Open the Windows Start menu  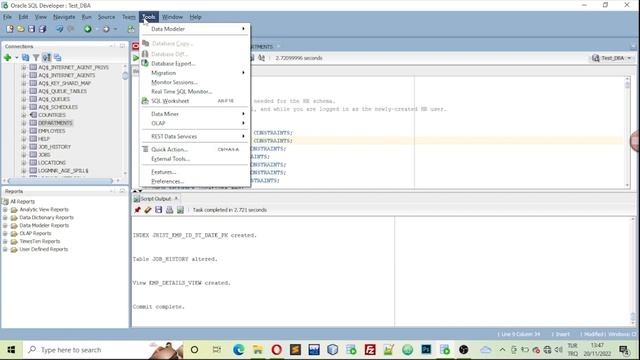[11, 350]
